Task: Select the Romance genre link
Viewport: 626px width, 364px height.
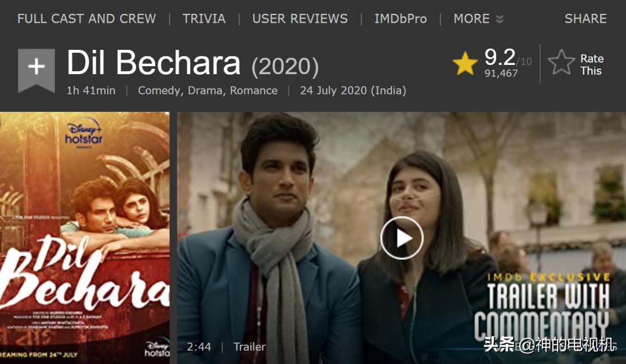Action: (x=253, y=90)
